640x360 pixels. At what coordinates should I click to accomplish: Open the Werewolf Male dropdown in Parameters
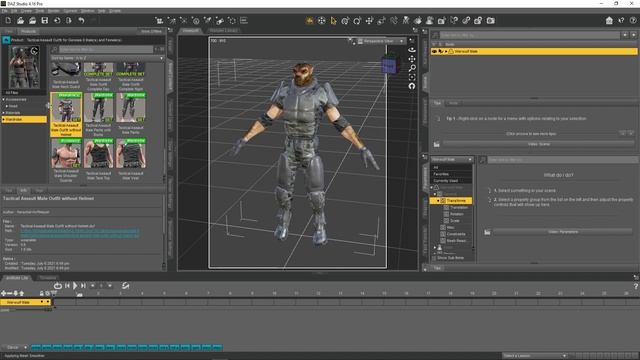(x=451, y=160)
